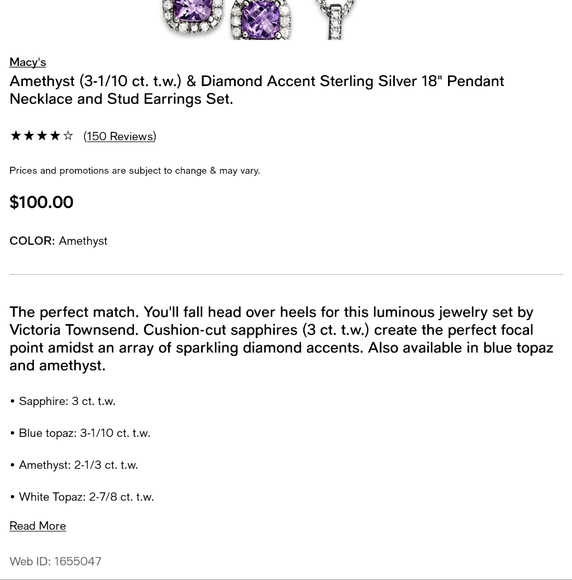
Task: Click the $100.00 price
Action: (41, 202)
